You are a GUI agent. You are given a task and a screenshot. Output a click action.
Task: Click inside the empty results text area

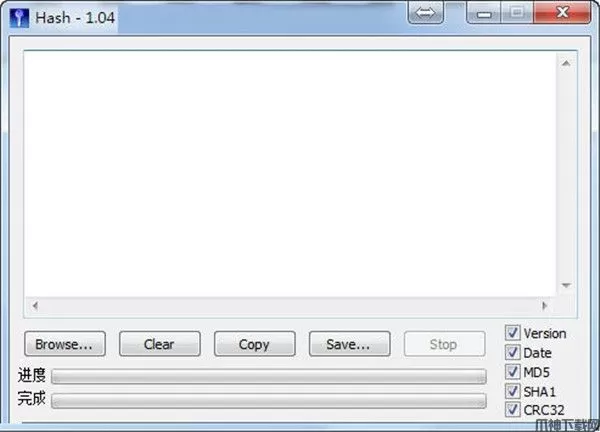pos(290,174)
